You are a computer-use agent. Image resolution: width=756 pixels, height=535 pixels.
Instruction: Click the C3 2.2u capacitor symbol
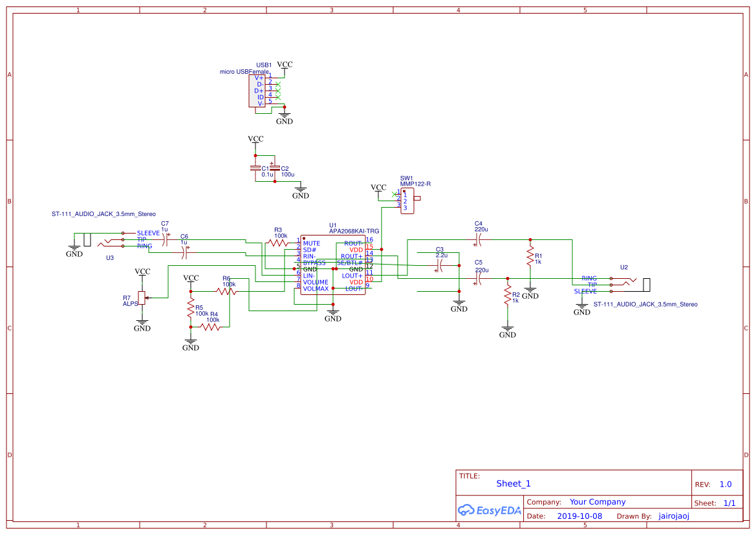coord(440,266)
